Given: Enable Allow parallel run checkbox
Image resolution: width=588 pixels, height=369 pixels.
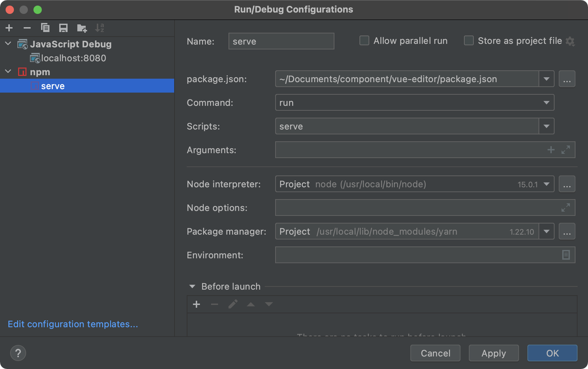Looking at the screenshot, I should pos(364,41).
